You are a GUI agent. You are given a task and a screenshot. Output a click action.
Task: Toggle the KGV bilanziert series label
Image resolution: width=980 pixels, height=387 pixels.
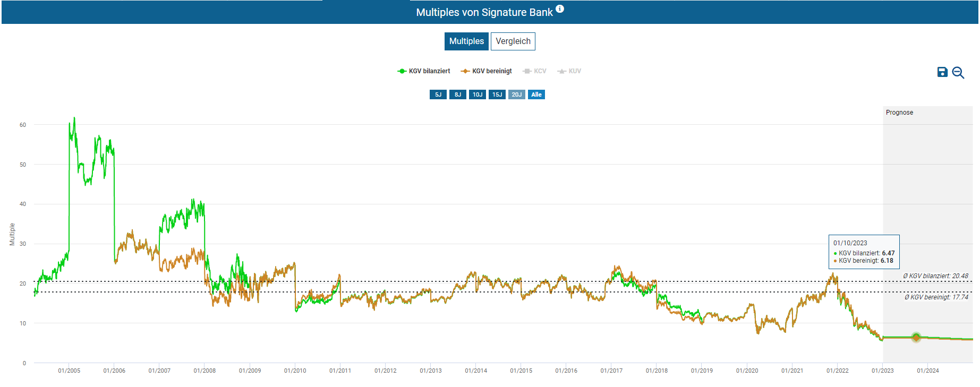point(429,71)
